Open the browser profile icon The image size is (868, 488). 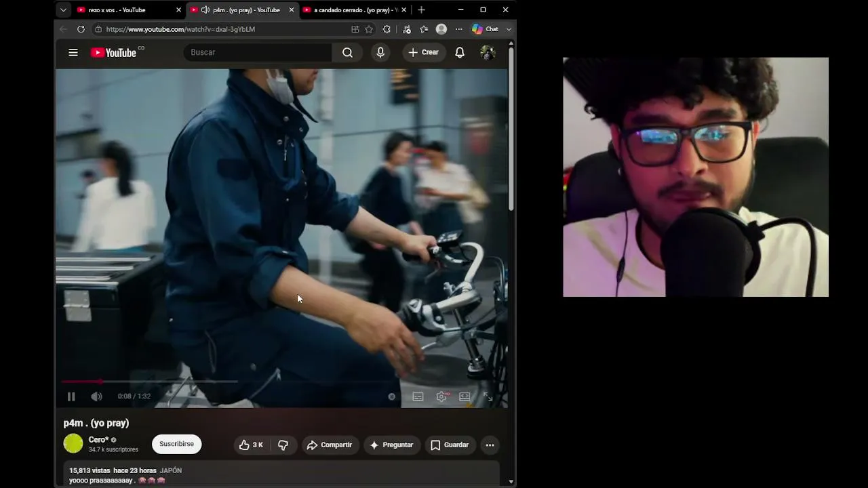coord(441,29)
